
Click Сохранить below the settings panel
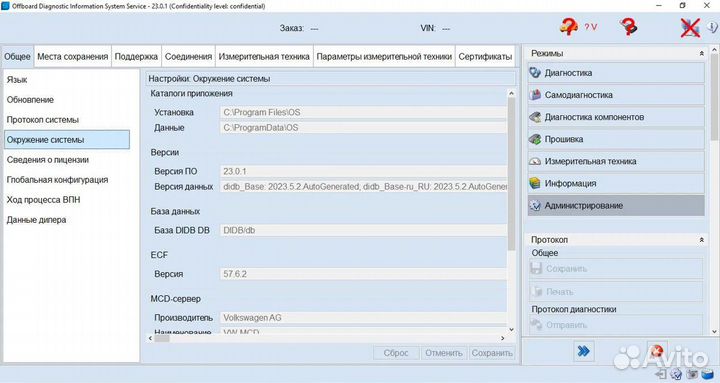[x=492, y=353]
